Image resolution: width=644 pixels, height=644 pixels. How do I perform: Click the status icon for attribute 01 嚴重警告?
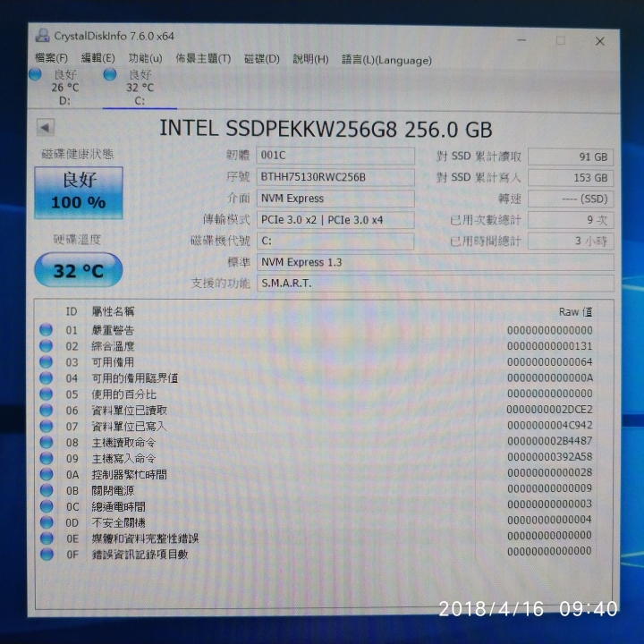46,330
